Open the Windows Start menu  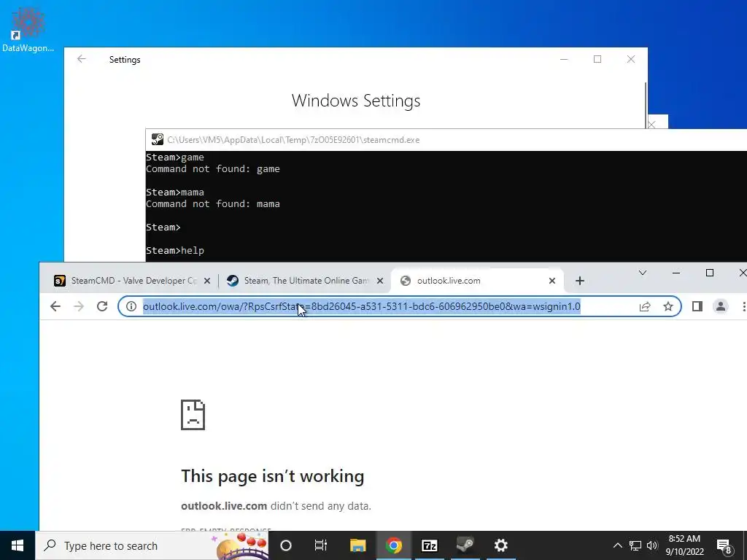18,545
